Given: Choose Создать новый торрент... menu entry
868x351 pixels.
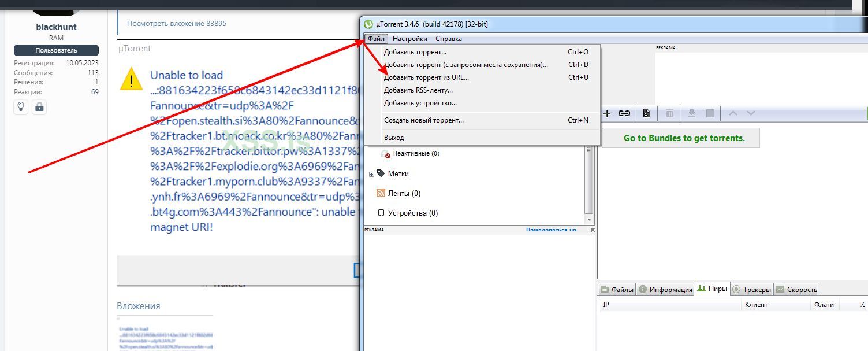Looking at the screenshot, I should pyautogui.click(x=483, y=120).
